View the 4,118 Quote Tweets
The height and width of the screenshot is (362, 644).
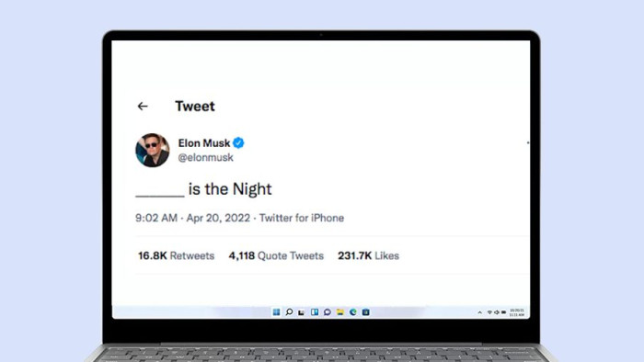pos(276,255)
